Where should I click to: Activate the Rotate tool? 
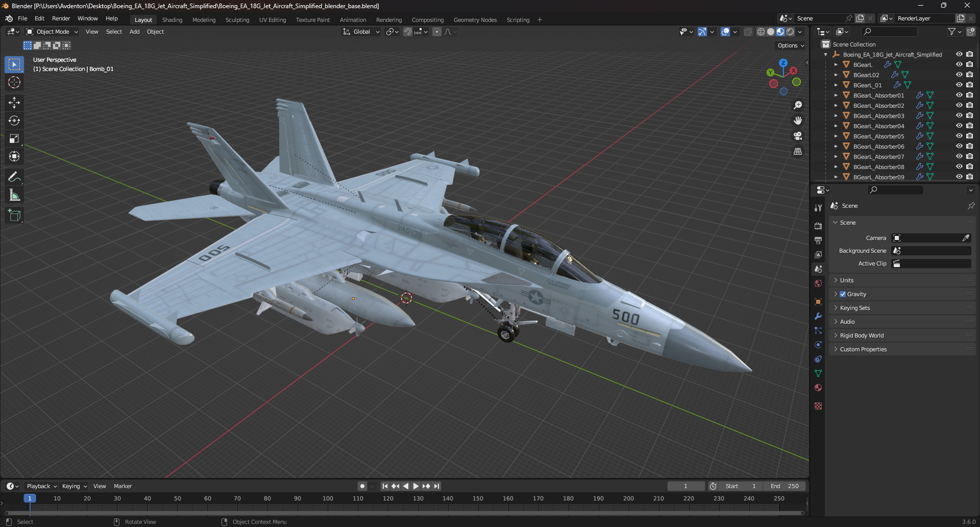[x=14, y=121]
